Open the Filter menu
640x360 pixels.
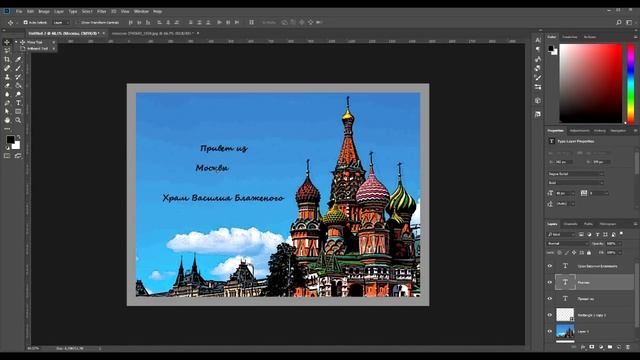click(x=102, y=11)
